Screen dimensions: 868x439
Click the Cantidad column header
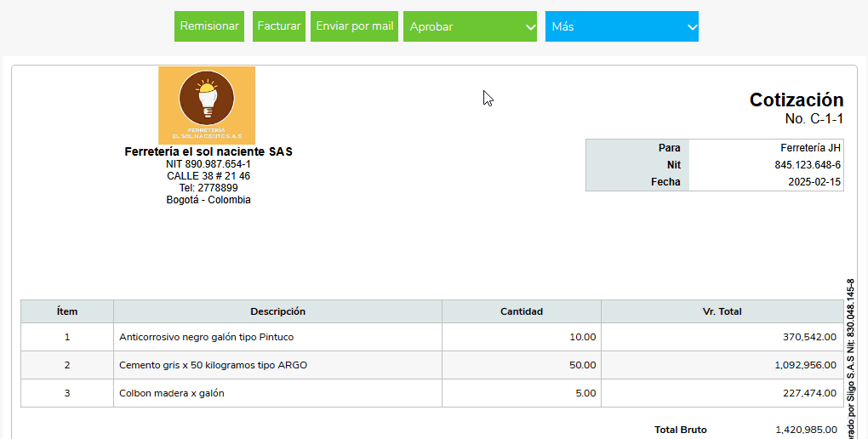coord(522,311)
